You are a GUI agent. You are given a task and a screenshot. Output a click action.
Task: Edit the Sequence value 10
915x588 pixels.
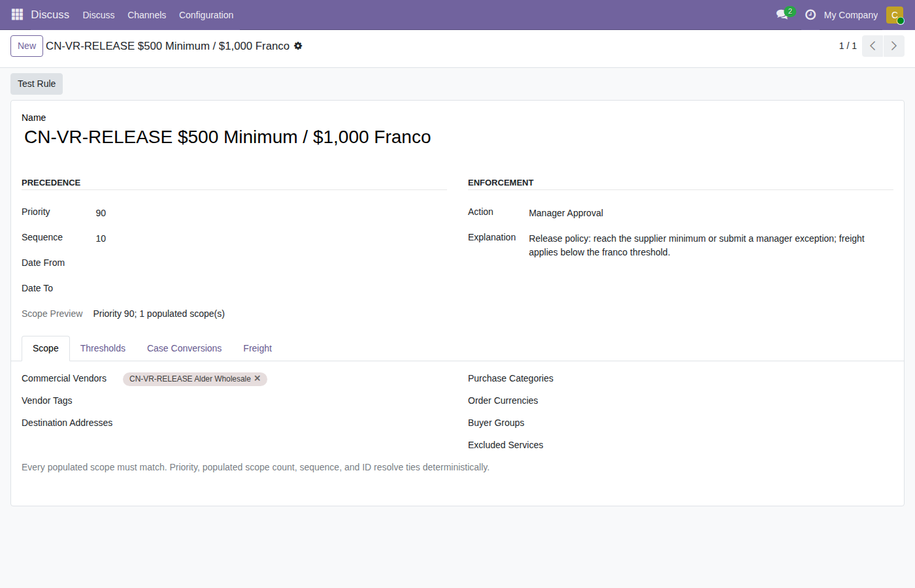click(271, 238)
